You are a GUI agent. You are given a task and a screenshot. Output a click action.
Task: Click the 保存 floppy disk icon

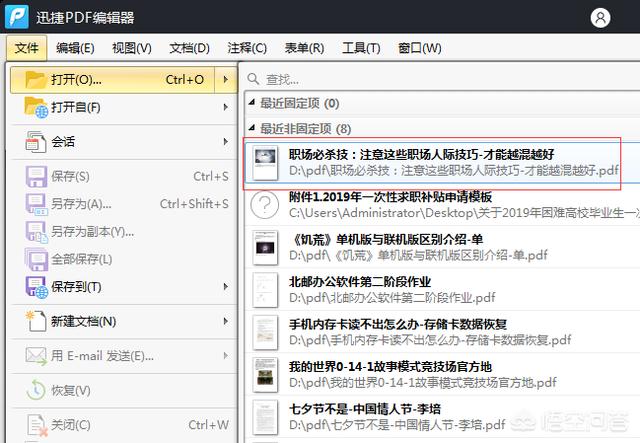(x=36, y=176)
